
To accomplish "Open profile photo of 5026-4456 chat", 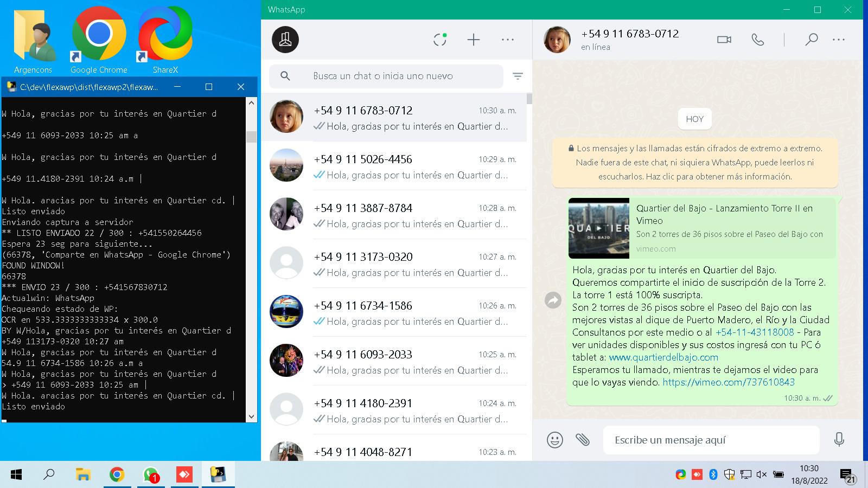I will coord(286,165).
